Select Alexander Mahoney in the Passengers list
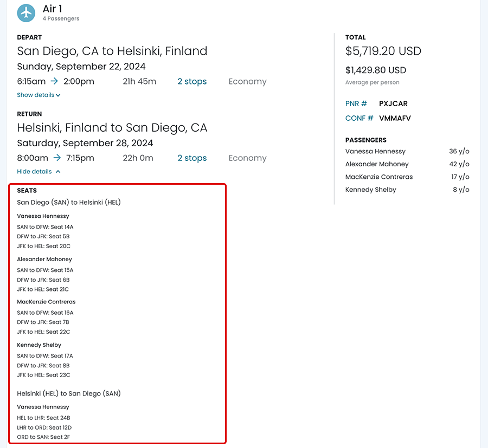 click(377, 164)
